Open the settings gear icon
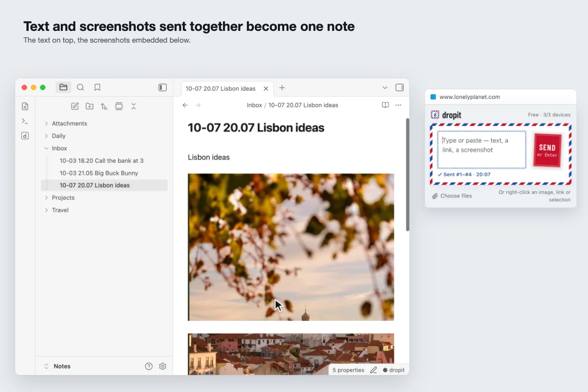588x392 pixels. click(163, 366)
